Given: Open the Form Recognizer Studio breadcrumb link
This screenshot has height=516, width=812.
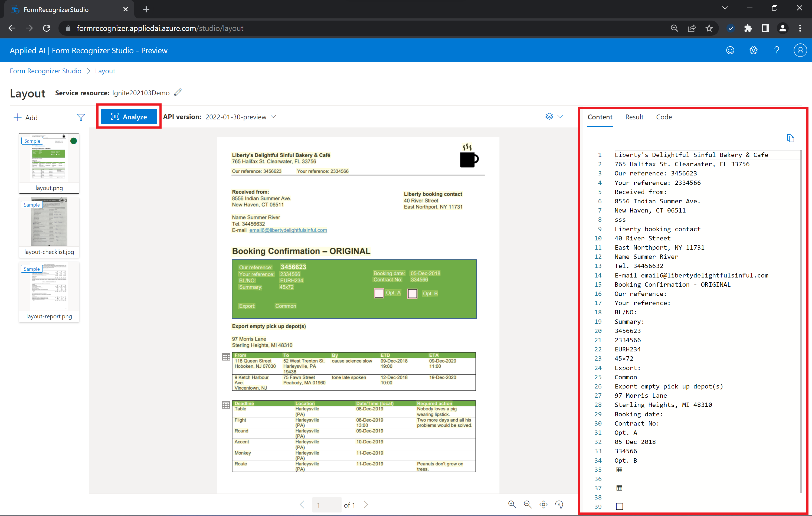Looking at the screenshot, I should pyautogui.click(x=45, y=71).
